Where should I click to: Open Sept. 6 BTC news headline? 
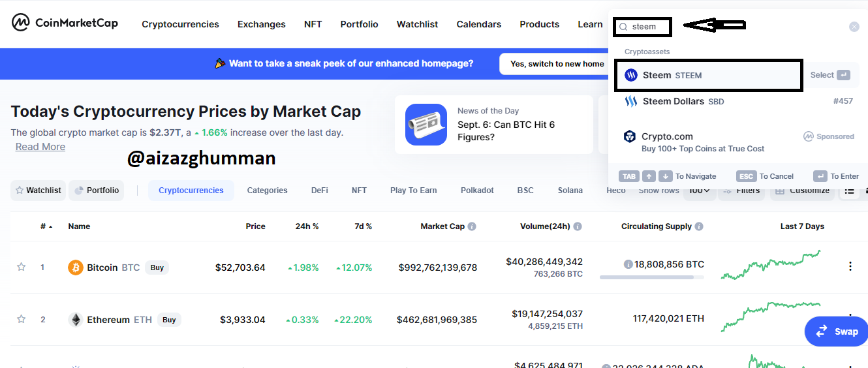pos(506,130)
